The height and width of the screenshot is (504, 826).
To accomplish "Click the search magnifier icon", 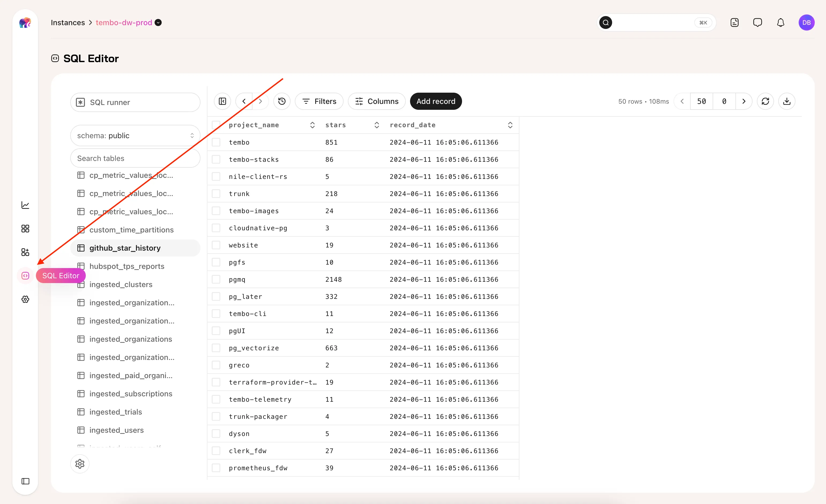I will pyautogui.click(x=605, y=23).
